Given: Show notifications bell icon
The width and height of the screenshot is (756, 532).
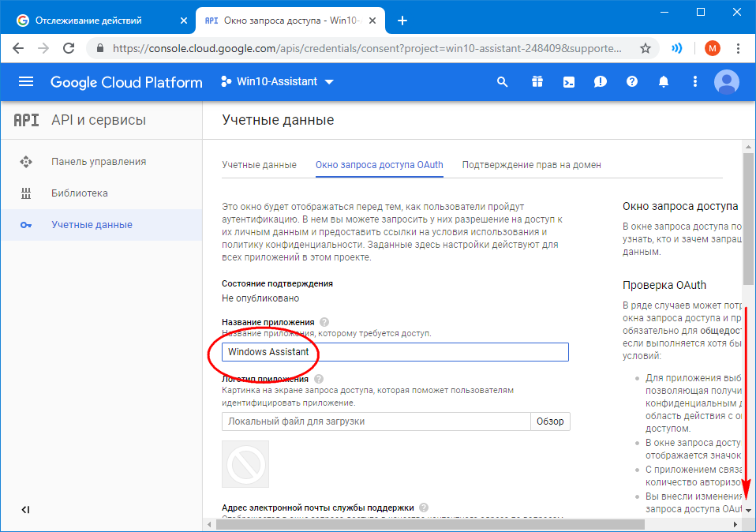Looking at the screenshot, I should (x=664, y=82).
